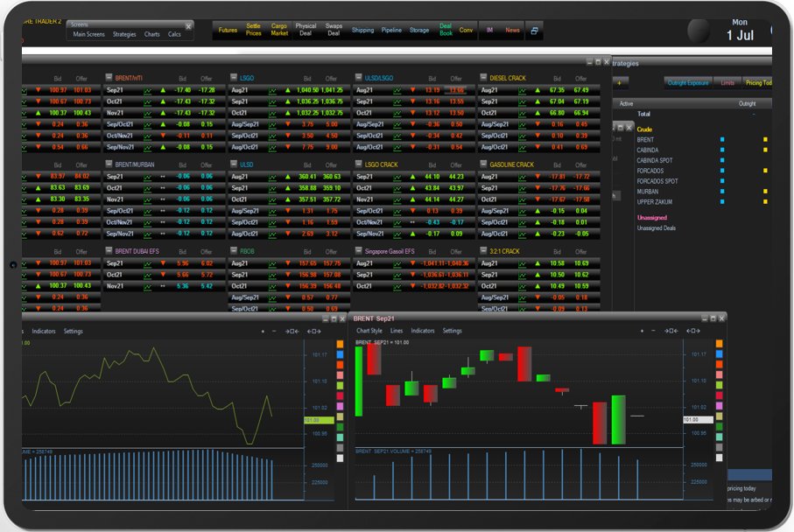
Task: Click the Outright Exposure button
Action: pos(688,83)
